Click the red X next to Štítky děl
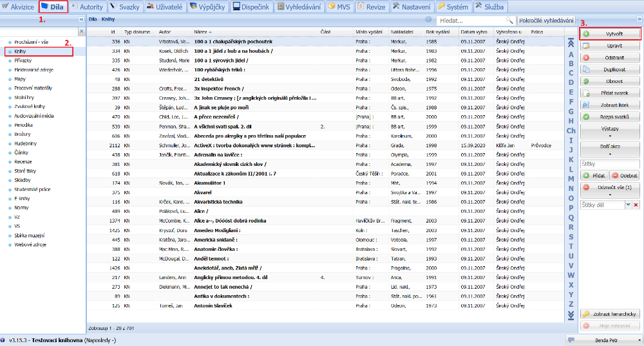This screenshot has height=346, width=644. click(636, 205)
